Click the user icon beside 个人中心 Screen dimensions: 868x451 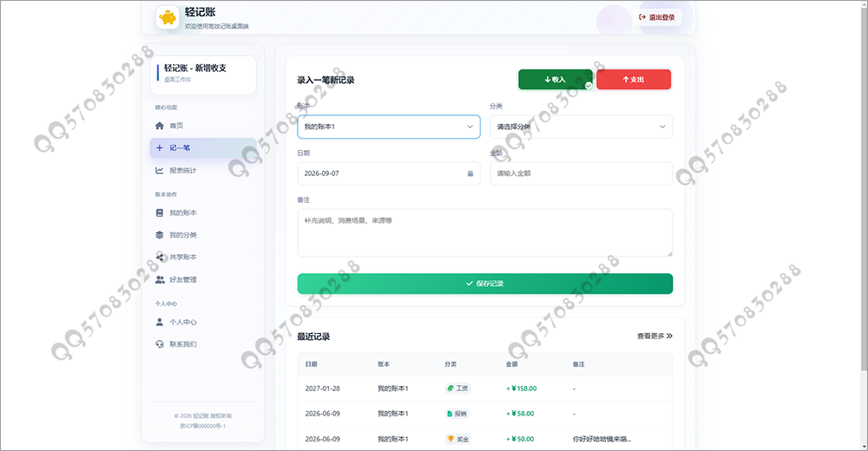tap(160, 322)
